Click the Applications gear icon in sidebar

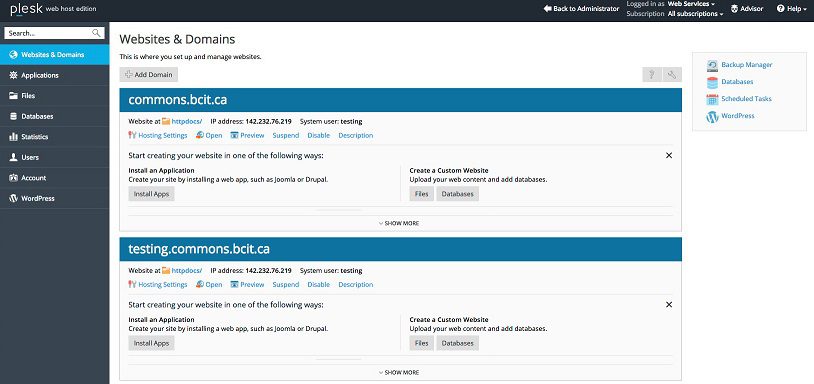click(x=13, y=75)
